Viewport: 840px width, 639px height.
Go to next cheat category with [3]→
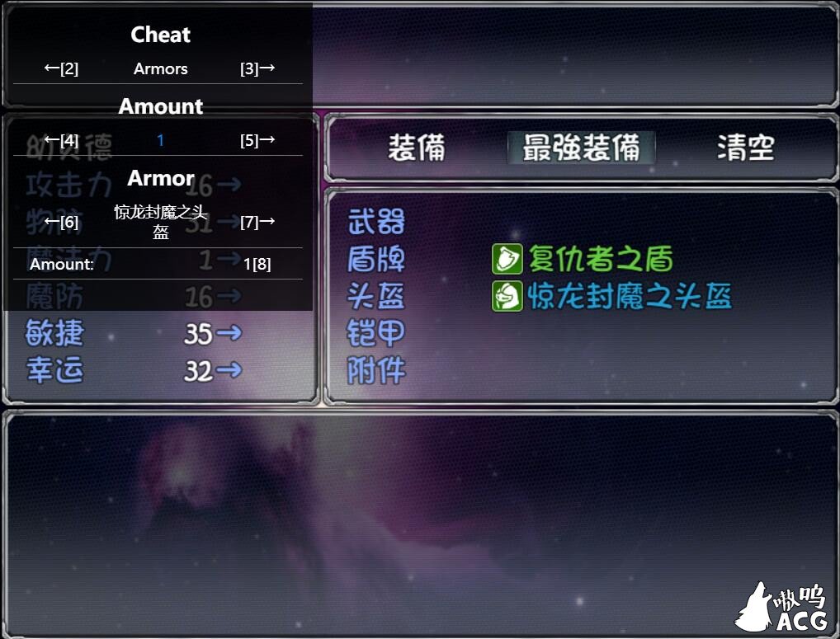point(257,68)
